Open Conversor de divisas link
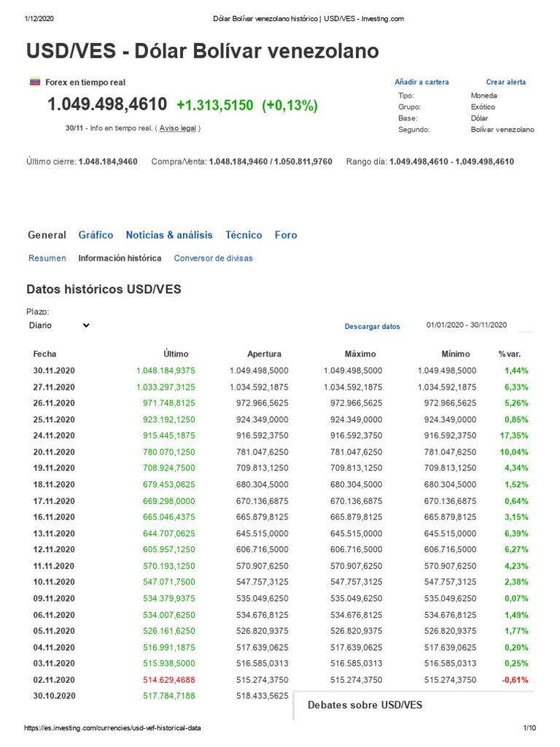560x747 pixels. (213, 258)
